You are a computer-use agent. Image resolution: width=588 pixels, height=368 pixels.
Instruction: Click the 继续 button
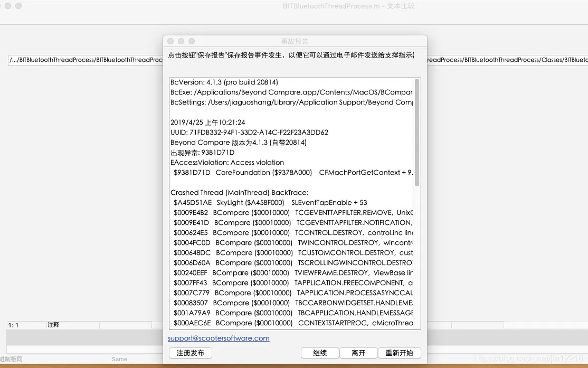pyautogui.click(x=320, y=353)
